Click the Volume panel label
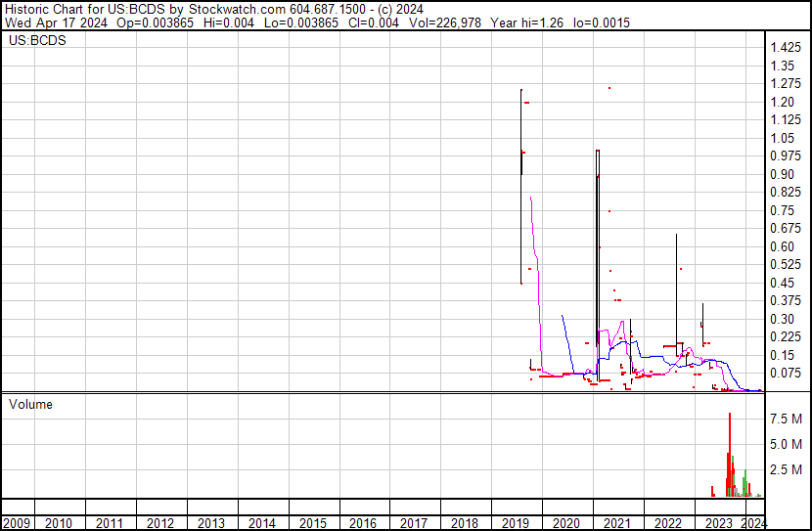Viewport: 812px width, 531px height. pyautogui.click(x=31, y=404)
